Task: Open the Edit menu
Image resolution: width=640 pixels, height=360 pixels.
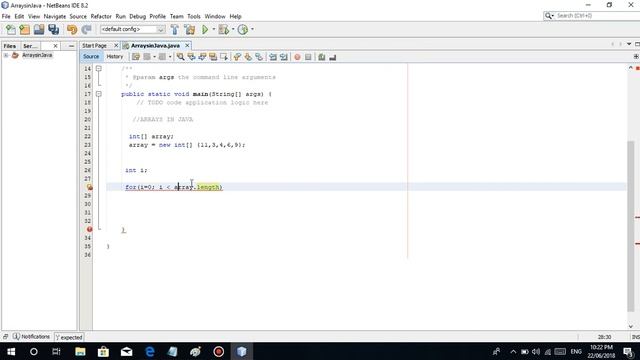Action: pos(19,16)
